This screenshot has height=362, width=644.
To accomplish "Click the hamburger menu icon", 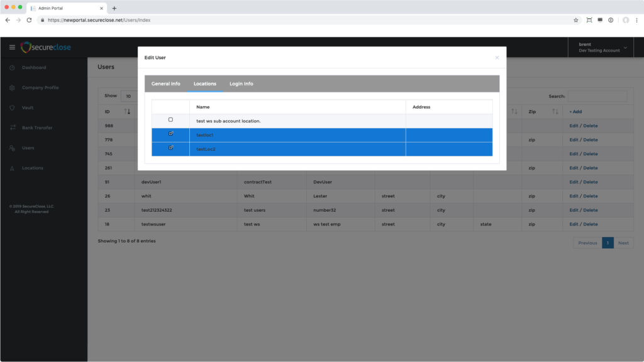I will [x=12, y=48].
